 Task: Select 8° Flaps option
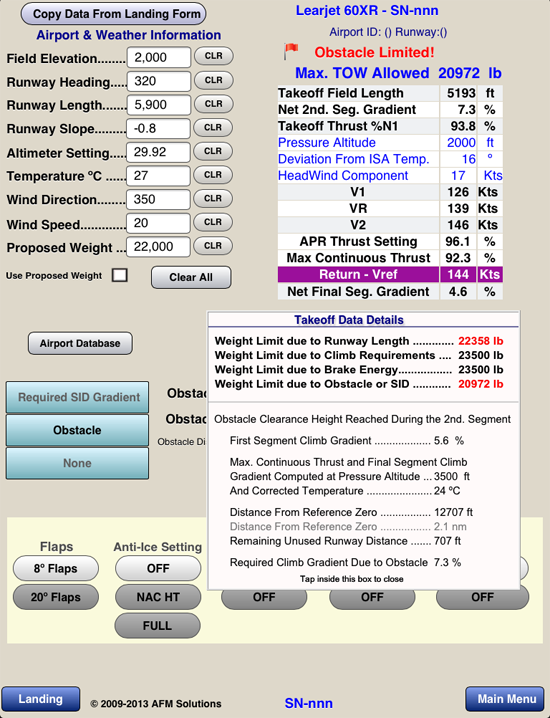click(55, 568)
